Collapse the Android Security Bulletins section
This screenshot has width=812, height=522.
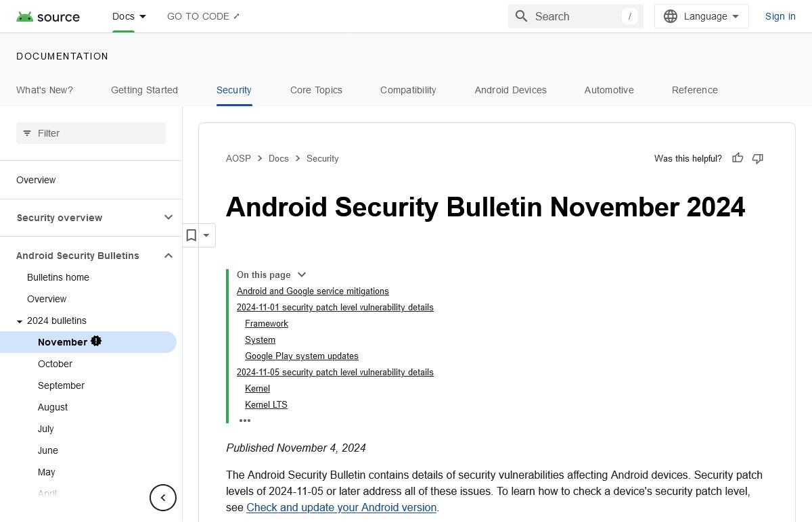[x=168, y=256]
